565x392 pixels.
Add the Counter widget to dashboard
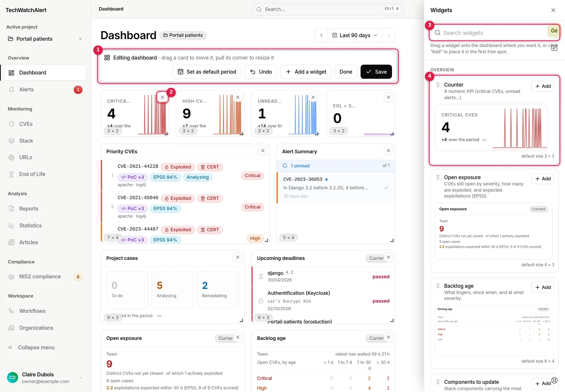coord(543,86)
